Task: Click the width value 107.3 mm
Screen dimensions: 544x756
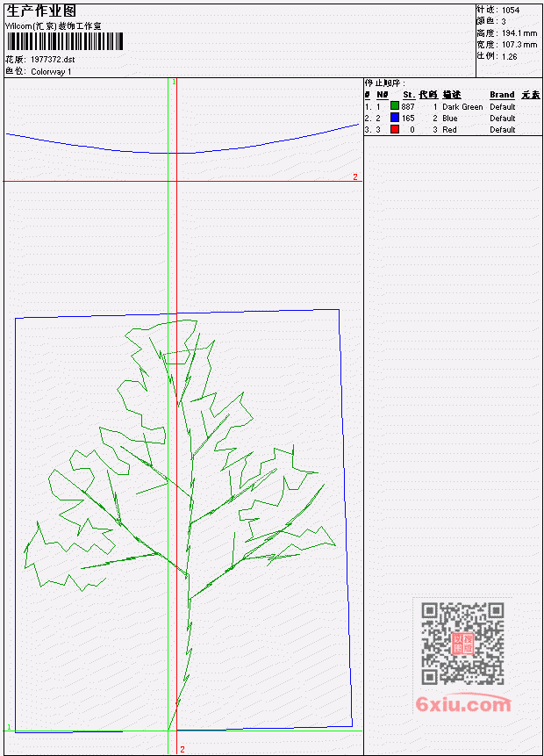Action: pos(519,45)
